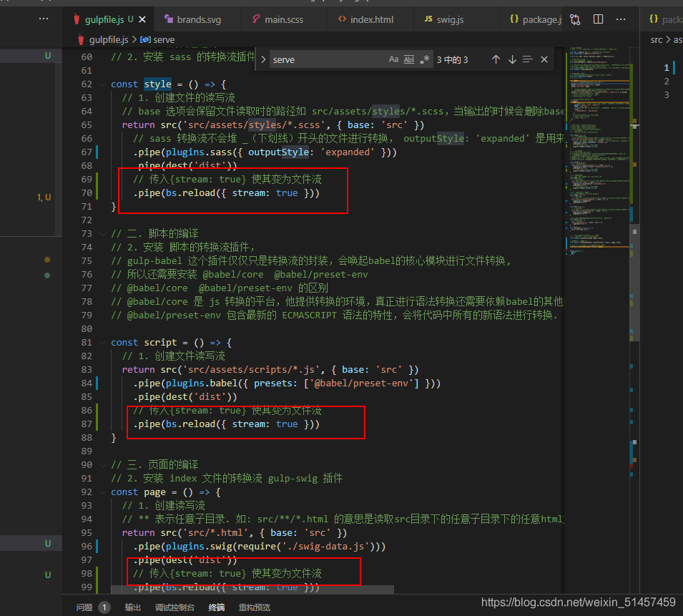This screenshot has width=683, height=616.
Task: Click the problems count badge 1
Action: point(104,607)
